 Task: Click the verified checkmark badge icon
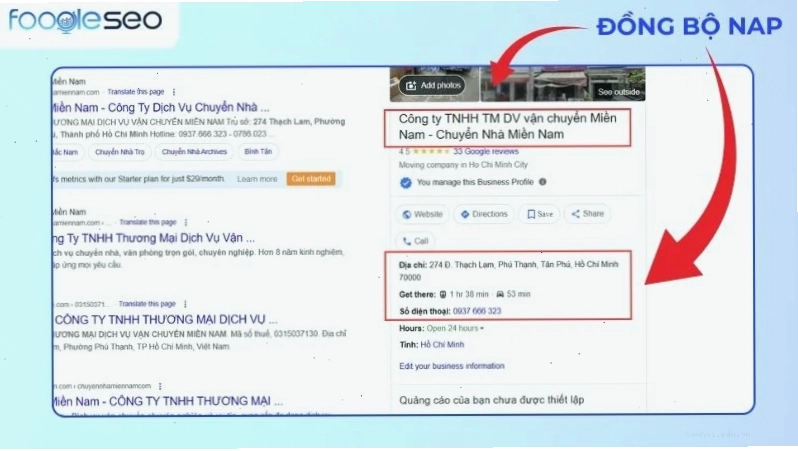pyautogui.click(x=406, y=183)
